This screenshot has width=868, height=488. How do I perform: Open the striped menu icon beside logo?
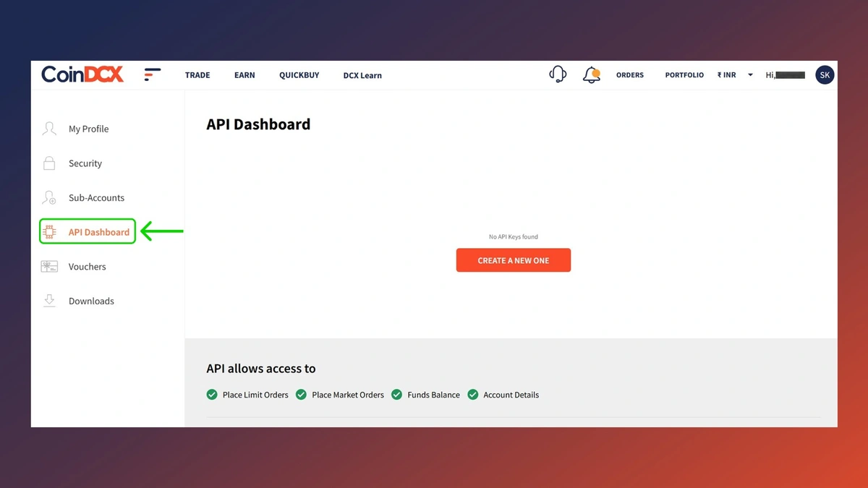152,74
